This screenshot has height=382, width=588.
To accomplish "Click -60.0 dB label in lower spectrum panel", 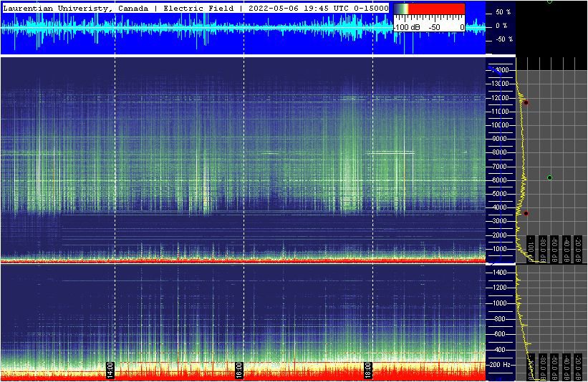I will pyautogui.click(x=554, y=366).
